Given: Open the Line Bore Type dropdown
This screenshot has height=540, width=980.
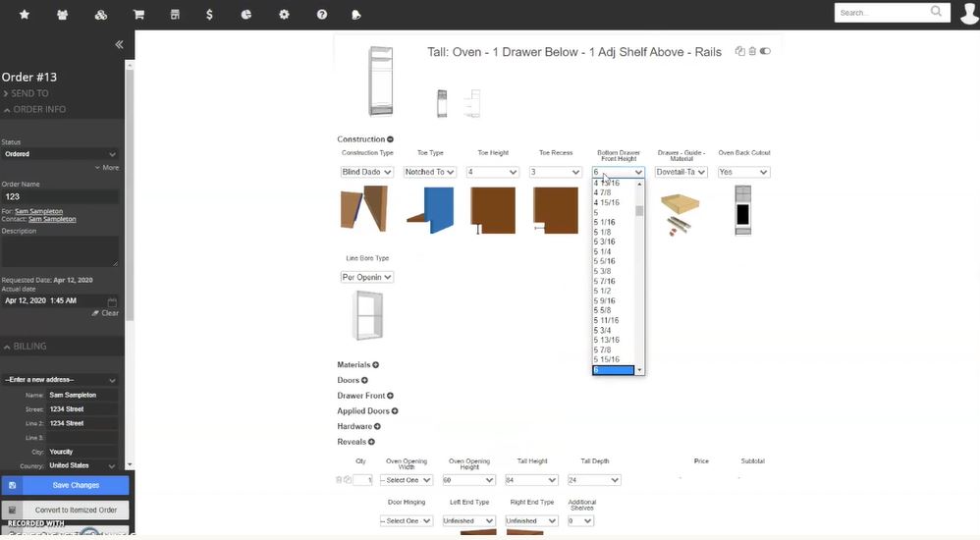Looking at the screenshot, I should point(367,277).
